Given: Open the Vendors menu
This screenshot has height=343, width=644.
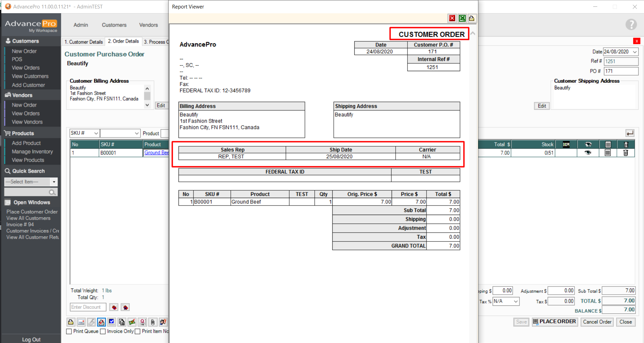Looking at the screenshot, I should point(148,25).
